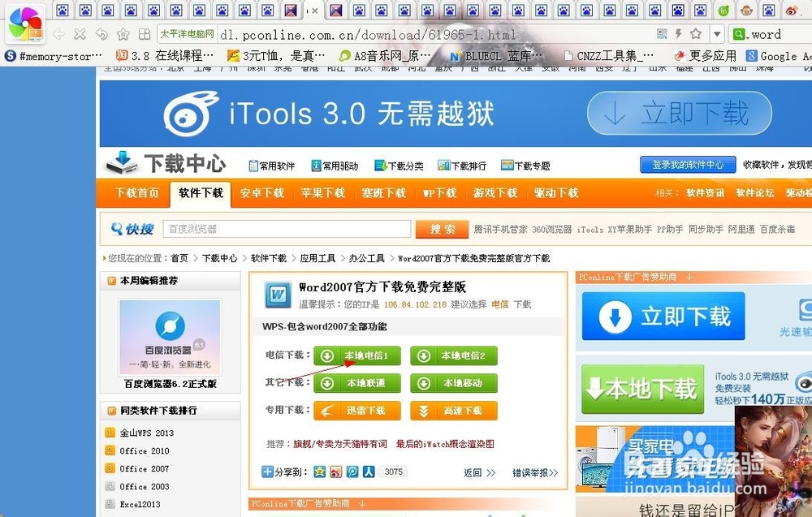Open the '下载分类' link
The width and height of the screenshot is (812, 517).
pos(399,166)
